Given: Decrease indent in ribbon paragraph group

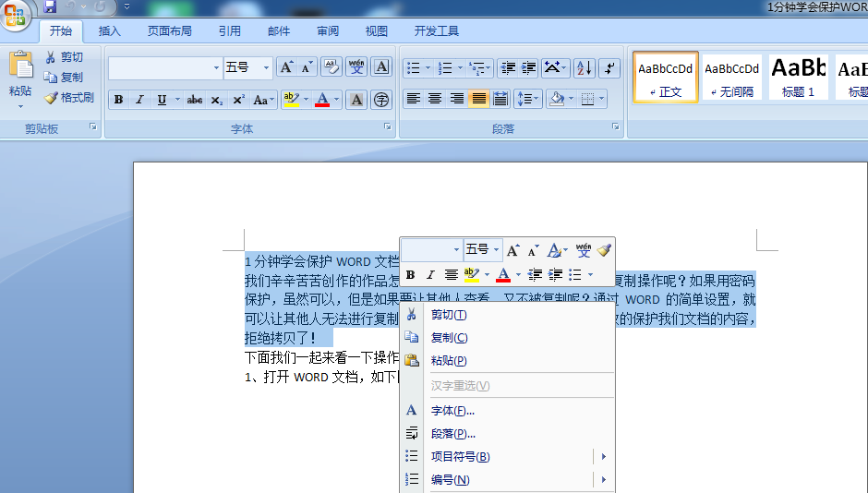Looking at the screenshot, I should pyautogui.click(x=508, y=68).
